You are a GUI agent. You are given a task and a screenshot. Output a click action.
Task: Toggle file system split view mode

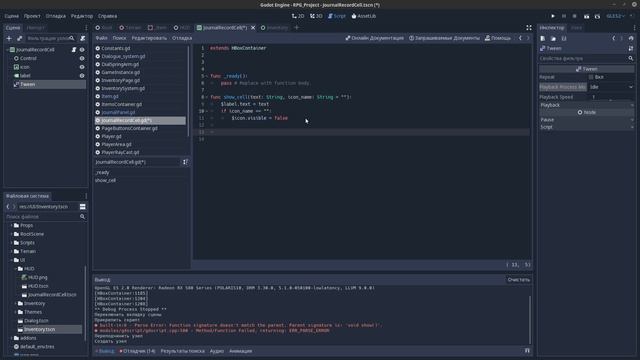tap(82, 207)
